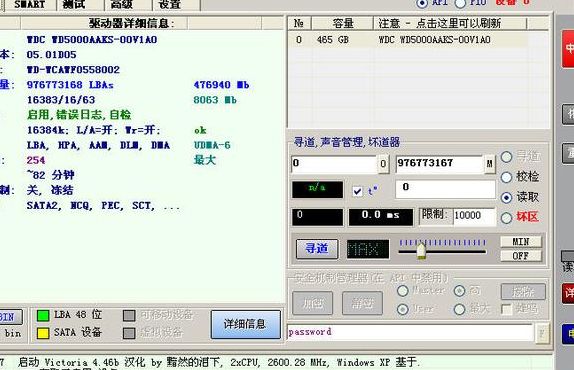This screenshot has height=370, width=574.
Task: Select the 读取 read radio
Action: click(x=506, y=198)
